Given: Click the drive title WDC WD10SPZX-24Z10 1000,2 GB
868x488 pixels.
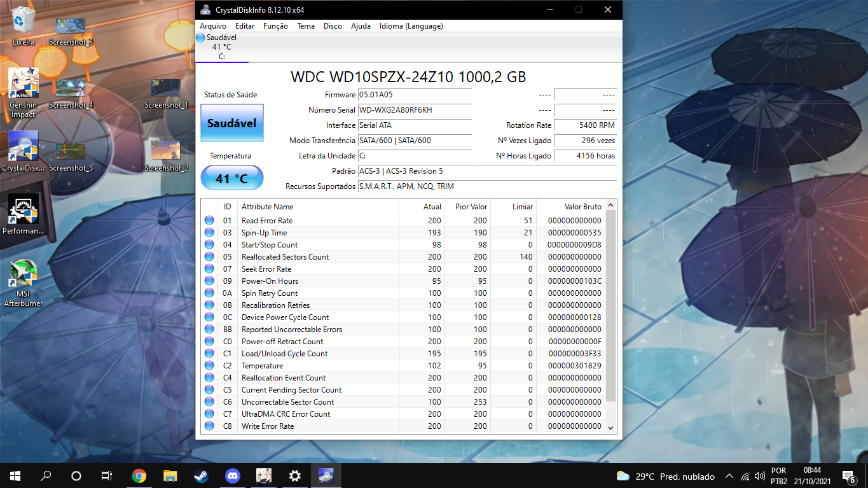Looking at the screenshot, I should click(x=408, y=77).
